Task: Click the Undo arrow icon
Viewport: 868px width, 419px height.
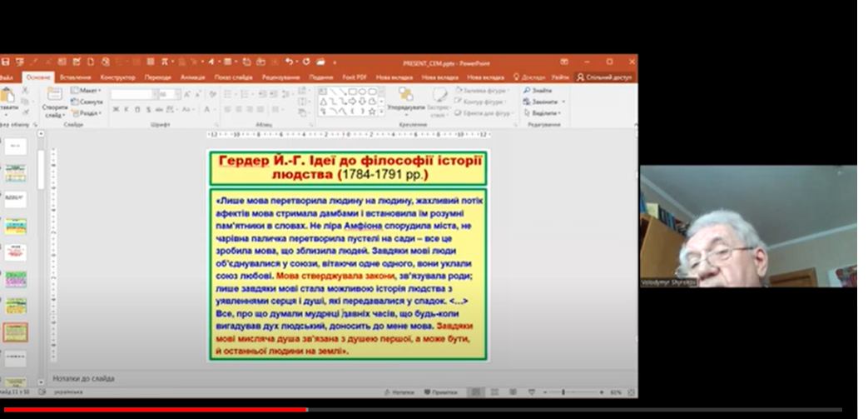Action: (x=289, y=62)
